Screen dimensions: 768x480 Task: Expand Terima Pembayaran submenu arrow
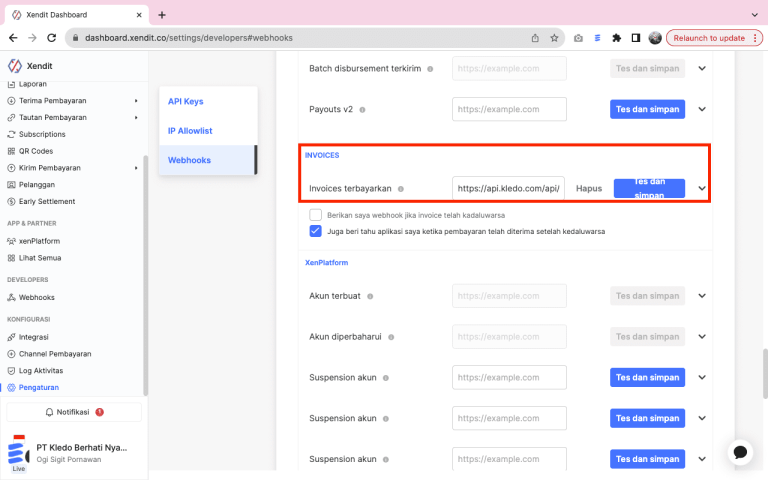point(136,101)
